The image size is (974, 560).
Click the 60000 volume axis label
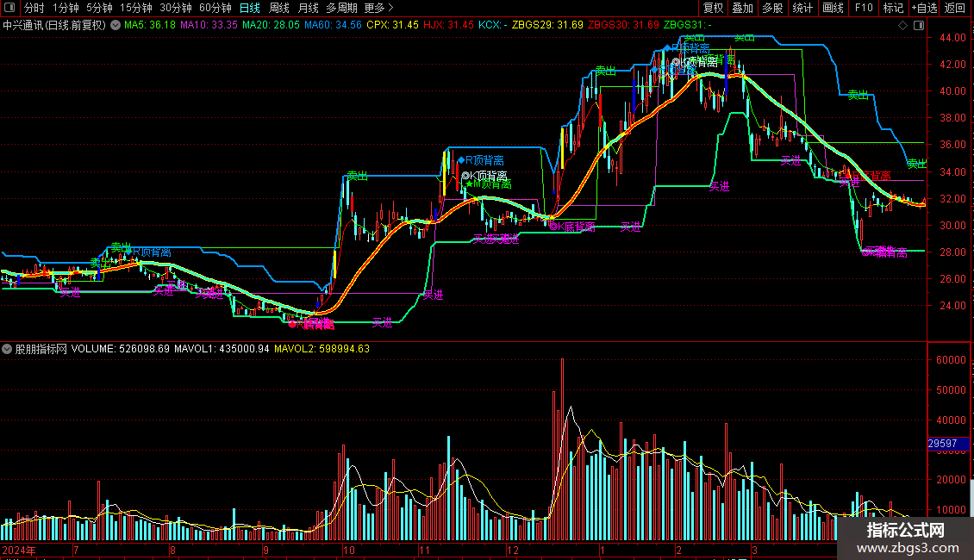point(951,360)
